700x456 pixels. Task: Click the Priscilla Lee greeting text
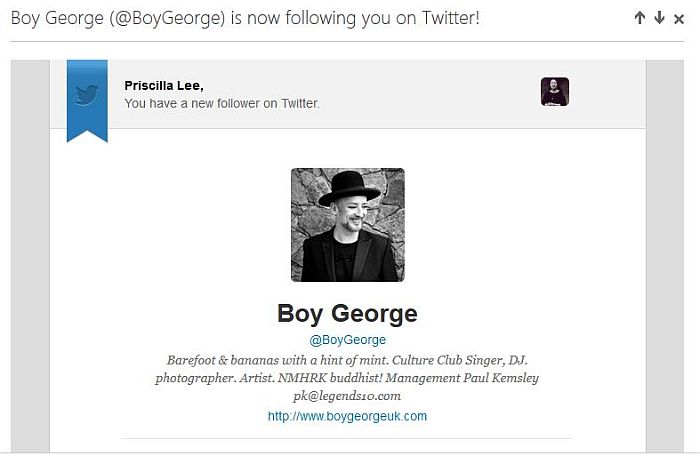click(164, 85)
